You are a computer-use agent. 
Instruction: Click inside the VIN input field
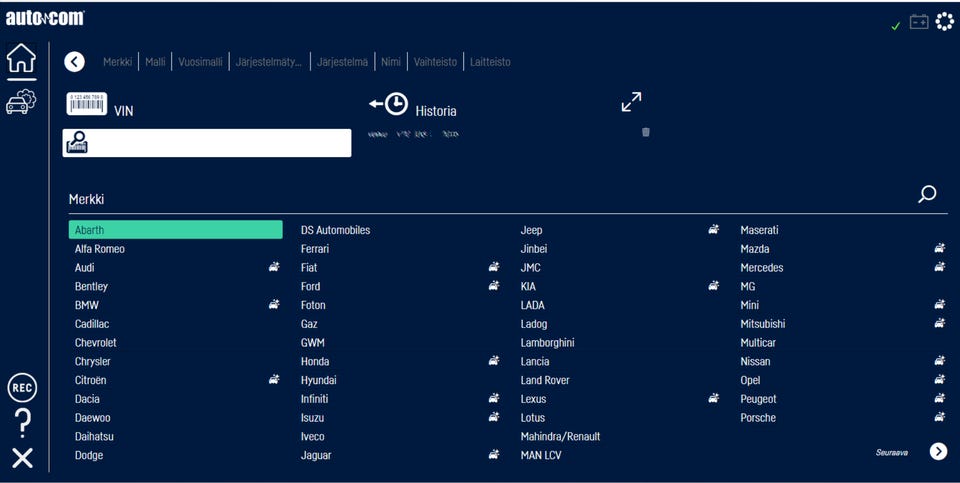click(207, 143)
